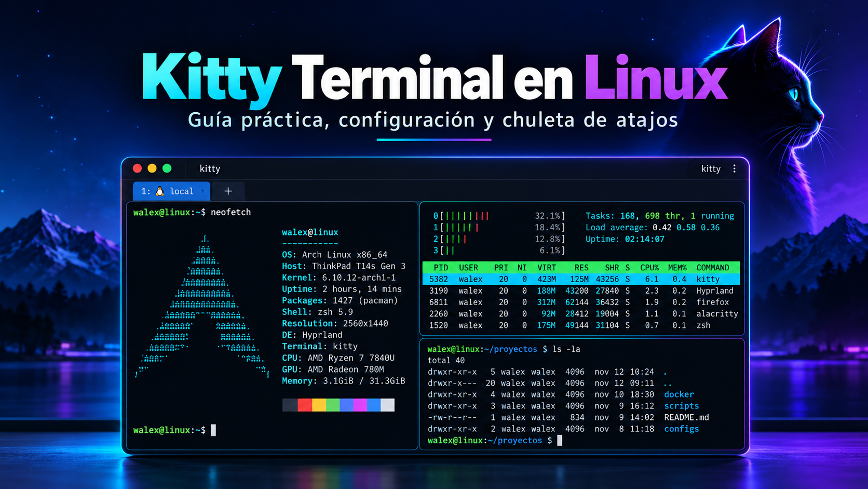The width and height of the screenshot is (868, 489).
Task: Click the RES column header in htop
Action: point(581,268)
